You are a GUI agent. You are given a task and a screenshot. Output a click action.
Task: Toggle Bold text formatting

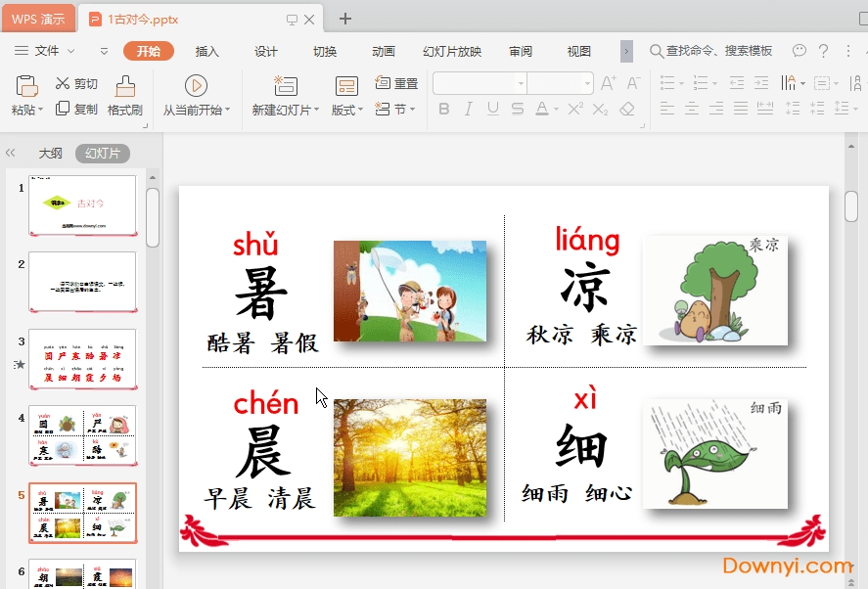[x=443, y=109]
